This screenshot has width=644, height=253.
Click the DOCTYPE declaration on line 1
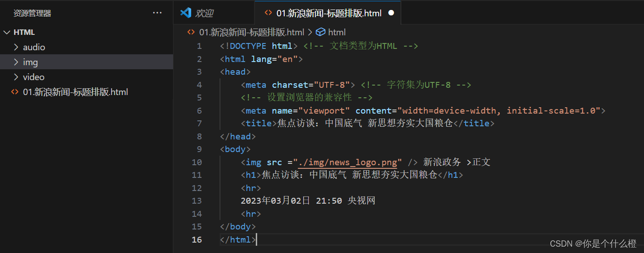point(259,46)
